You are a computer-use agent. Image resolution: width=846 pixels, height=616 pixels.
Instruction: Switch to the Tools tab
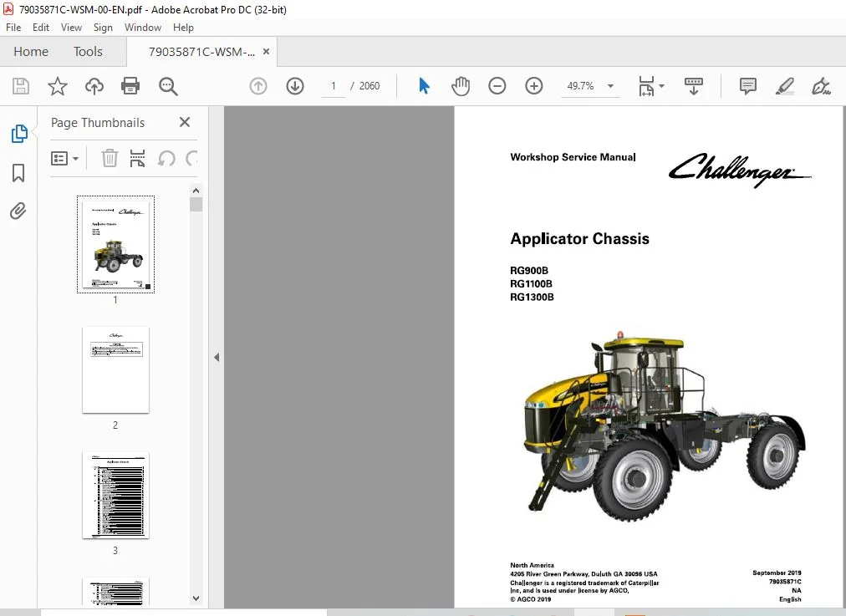pyautogui.click(x=88, y=52)
